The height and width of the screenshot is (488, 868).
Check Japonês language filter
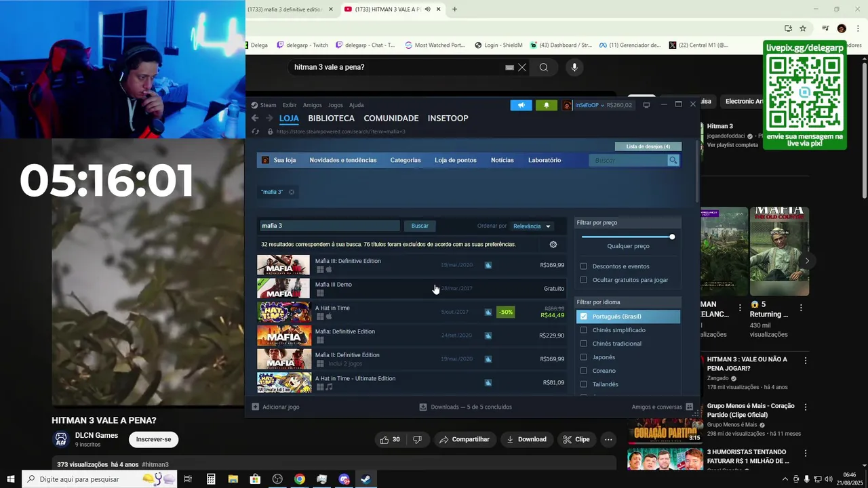tap(583, 357)
